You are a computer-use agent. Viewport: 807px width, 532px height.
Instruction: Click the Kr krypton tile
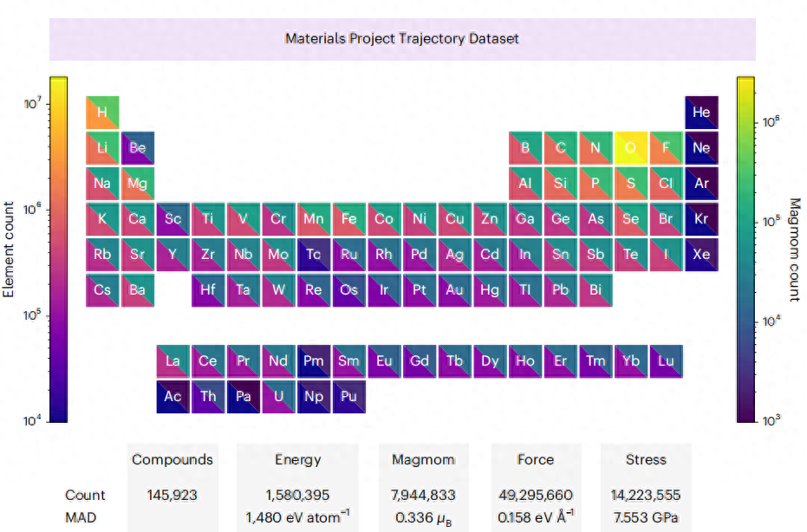pos(701,218)
